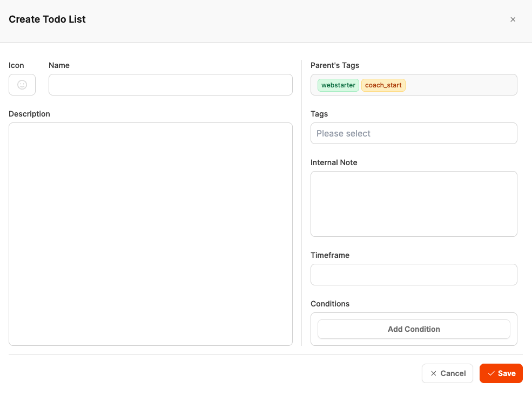
Task: Click the Name field label
Action: 59,65
